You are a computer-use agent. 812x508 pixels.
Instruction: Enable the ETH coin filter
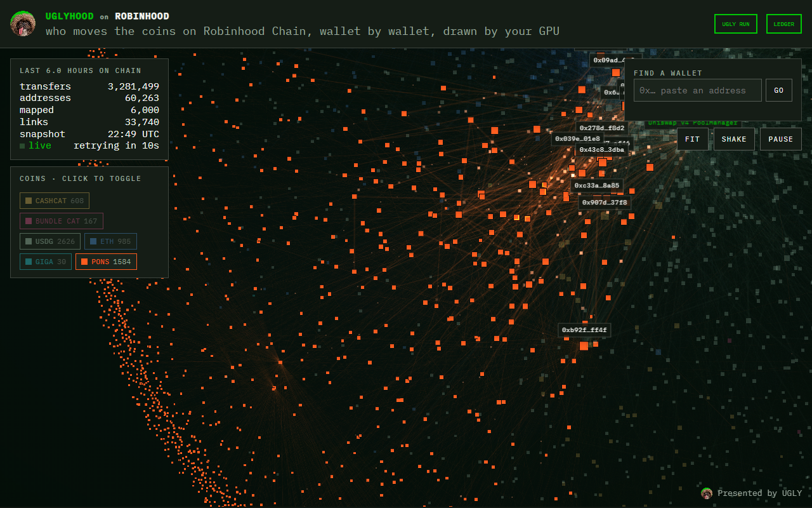[x=110, y=242]
